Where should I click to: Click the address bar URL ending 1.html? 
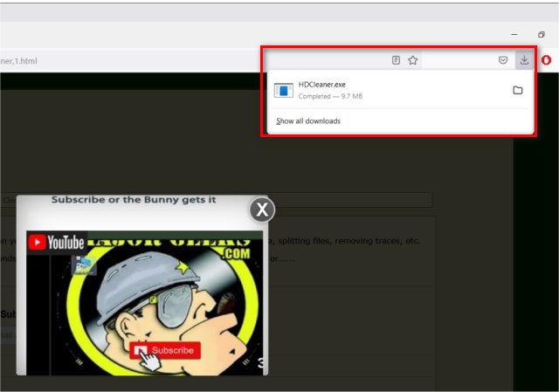18,61
